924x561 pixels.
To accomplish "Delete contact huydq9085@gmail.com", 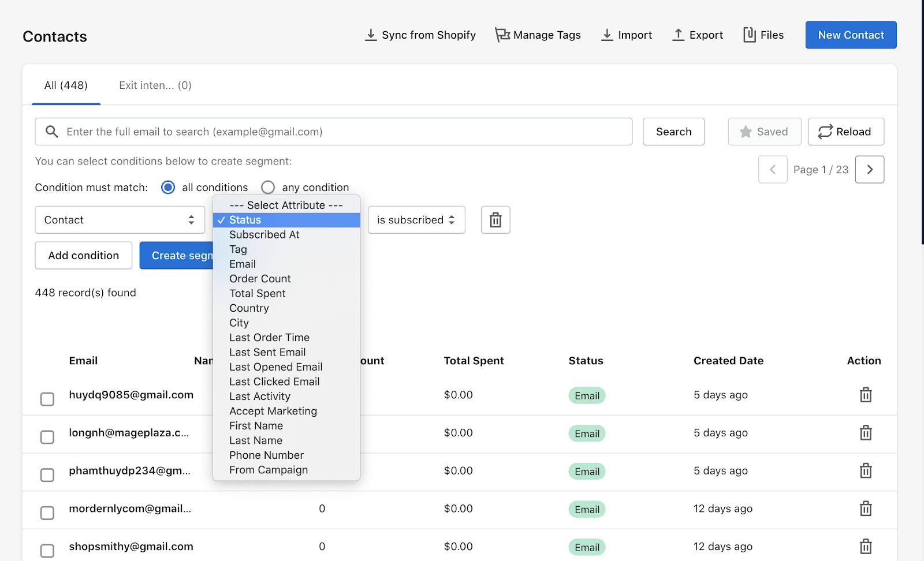I will pyautogui.click(x=865, y=395).
